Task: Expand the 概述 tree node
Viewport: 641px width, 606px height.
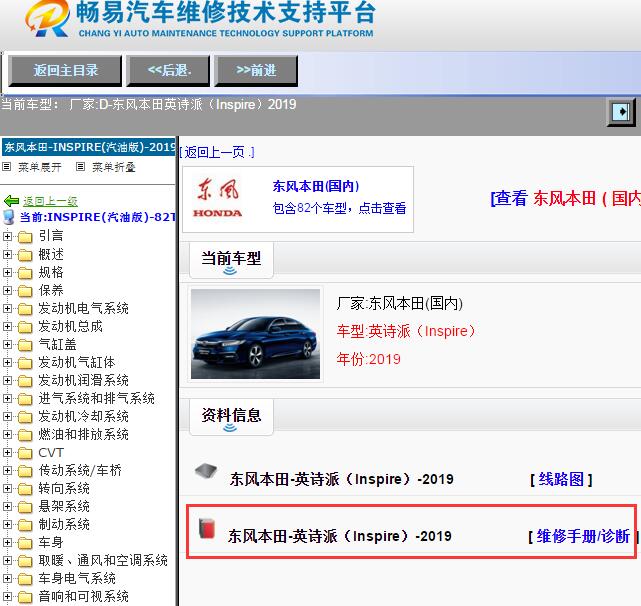Action: point(7,254)
